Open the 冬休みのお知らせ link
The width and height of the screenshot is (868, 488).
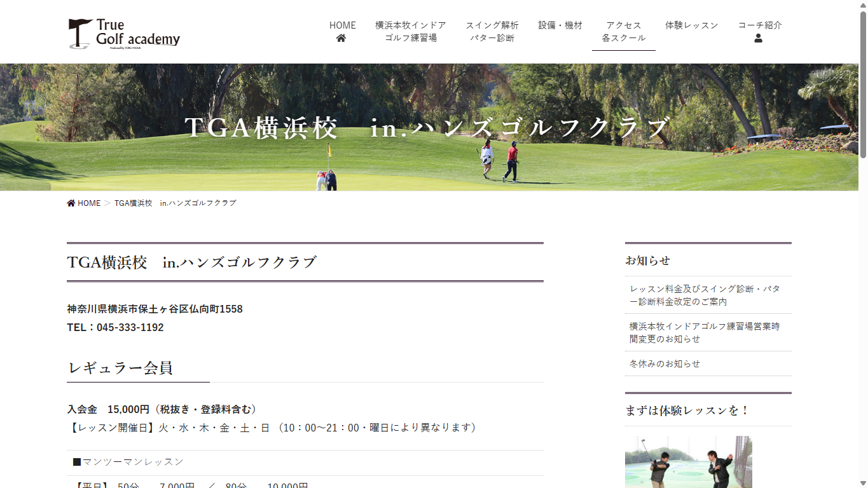665,363
